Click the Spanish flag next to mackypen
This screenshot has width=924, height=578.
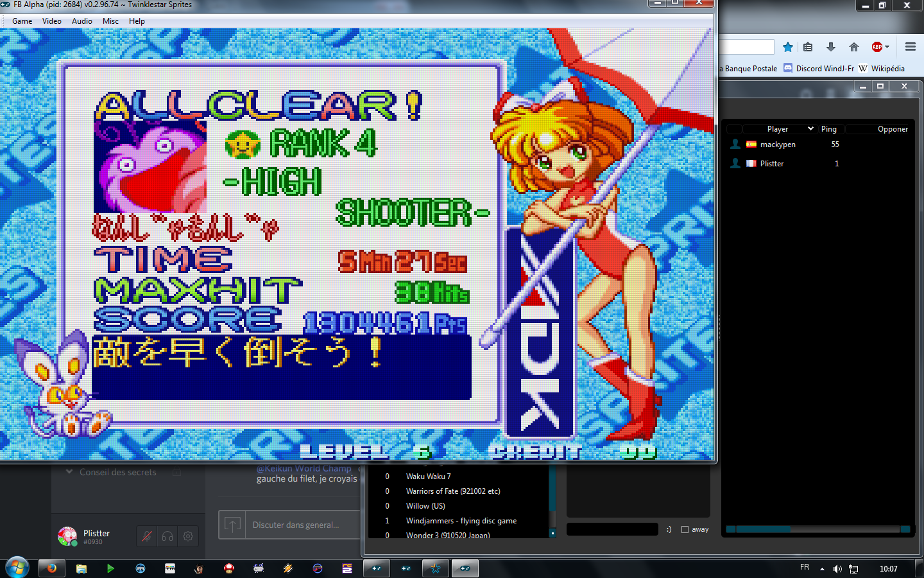tap(751, 144)
